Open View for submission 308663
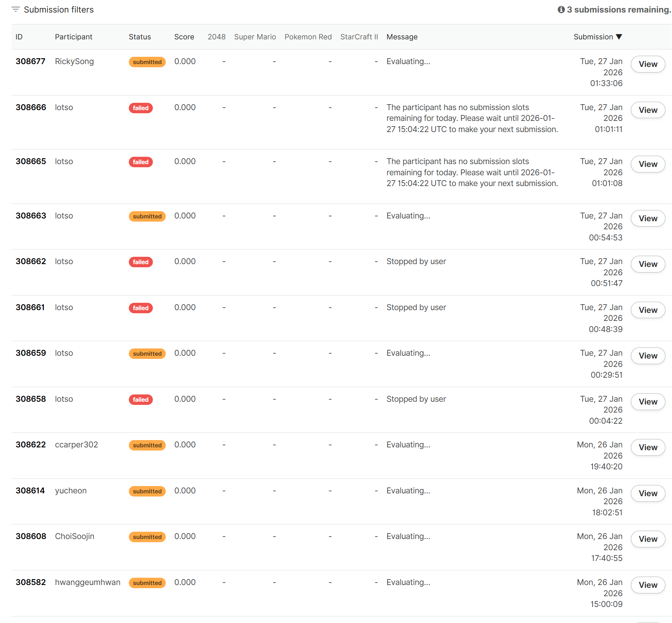 point(648,218)
